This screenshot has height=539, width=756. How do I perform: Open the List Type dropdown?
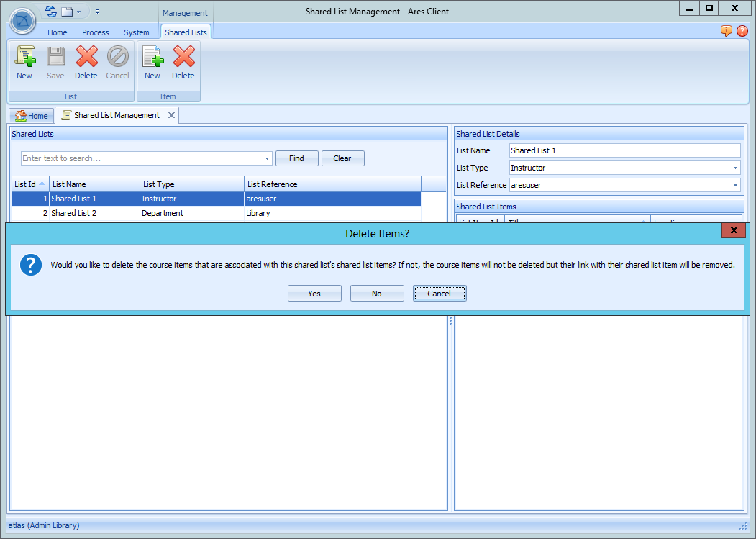click(x=734, y=168)
